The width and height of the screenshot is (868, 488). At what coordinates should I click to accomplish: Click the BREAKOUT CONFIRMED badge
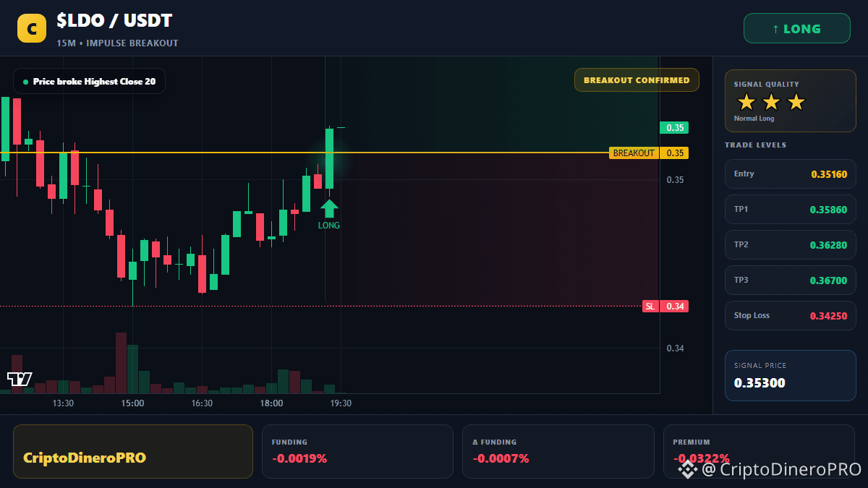point(637,80)
